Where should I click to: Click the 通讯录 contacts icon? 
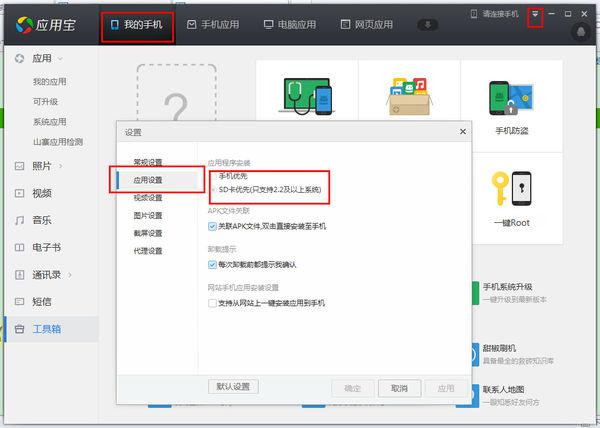click(19, 275)
